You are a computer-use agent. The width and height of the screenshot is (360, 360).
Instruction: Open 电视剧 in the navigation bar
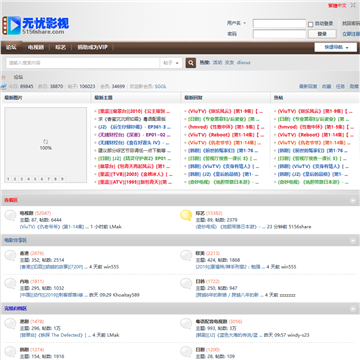tap(36, 47)
